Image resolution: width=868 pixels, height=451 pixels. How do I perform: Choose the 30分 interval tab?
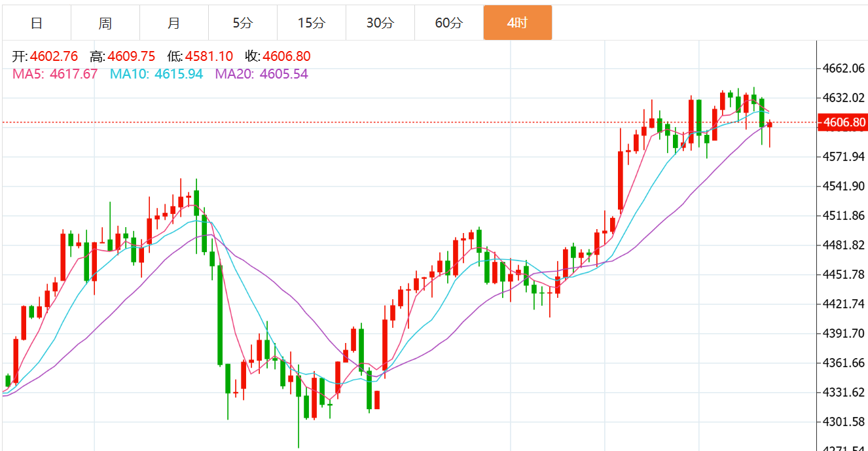(x=380, y=23)
